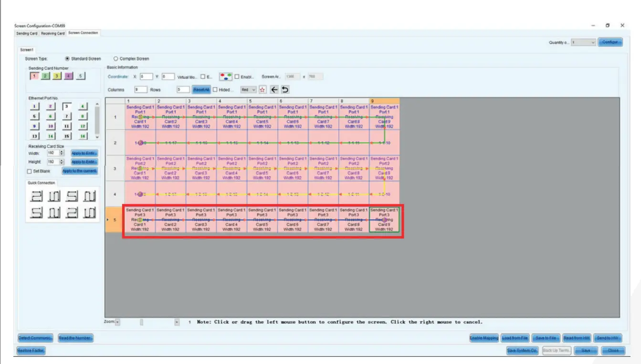Image resolution: width=641 pixels, height=364 pixels.
Task: Select the Screen1 tab
Action: 27,49
